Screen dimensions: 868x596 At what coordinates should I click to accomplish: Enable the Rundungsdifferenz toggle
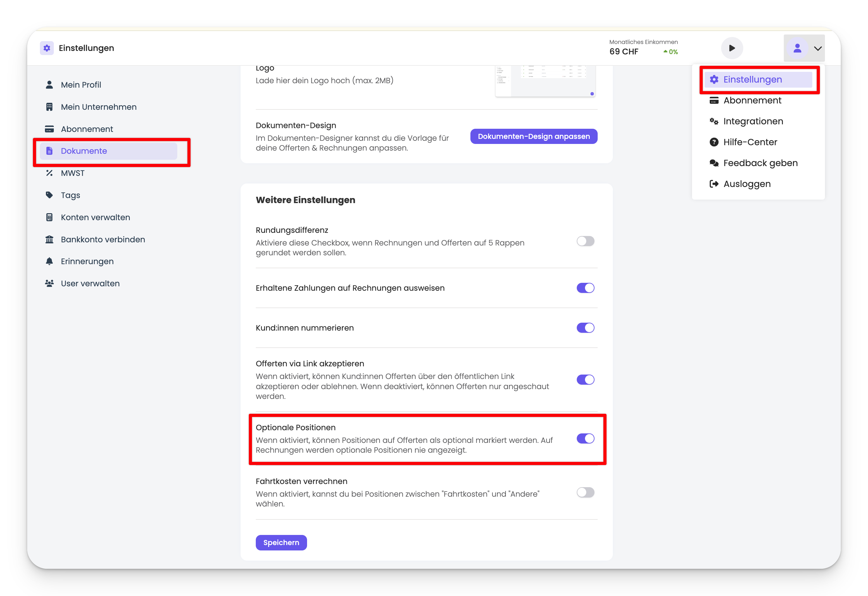point(585,241)
